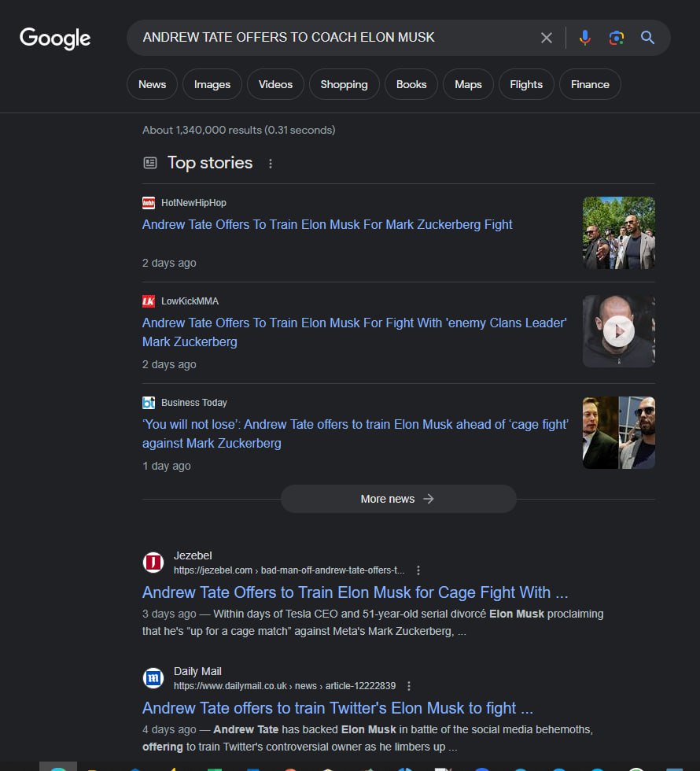Open the Business Today story thumbnail
Screen dimensions: 700x771
pos(618,433)
